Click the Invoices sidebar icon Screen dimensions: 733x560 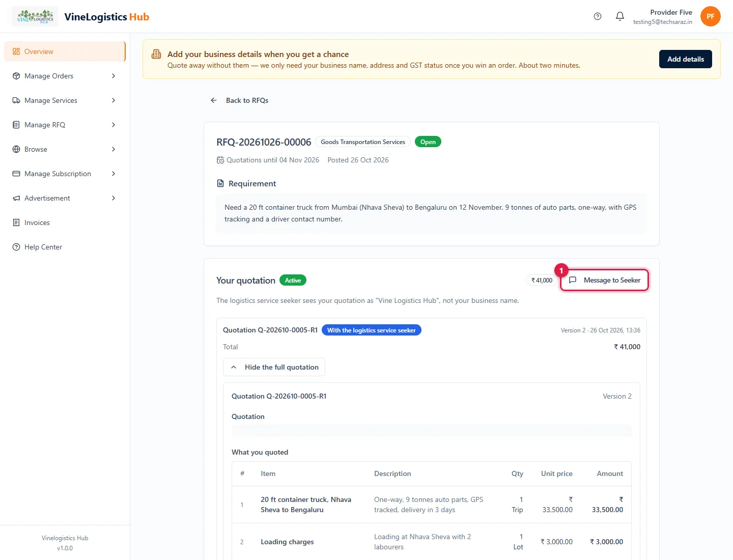16,222
